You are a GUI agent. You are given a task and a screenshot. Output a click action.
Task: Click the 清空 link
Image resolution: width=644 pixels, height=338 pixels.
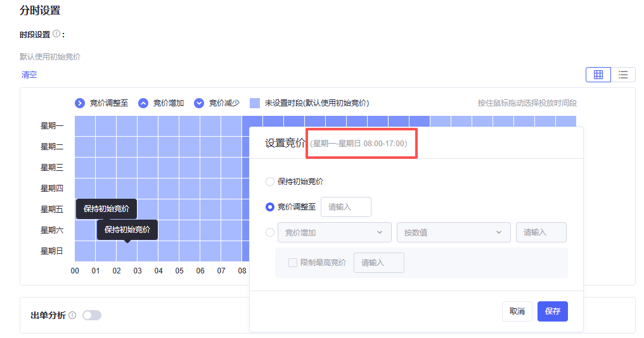tap(29, 75)
